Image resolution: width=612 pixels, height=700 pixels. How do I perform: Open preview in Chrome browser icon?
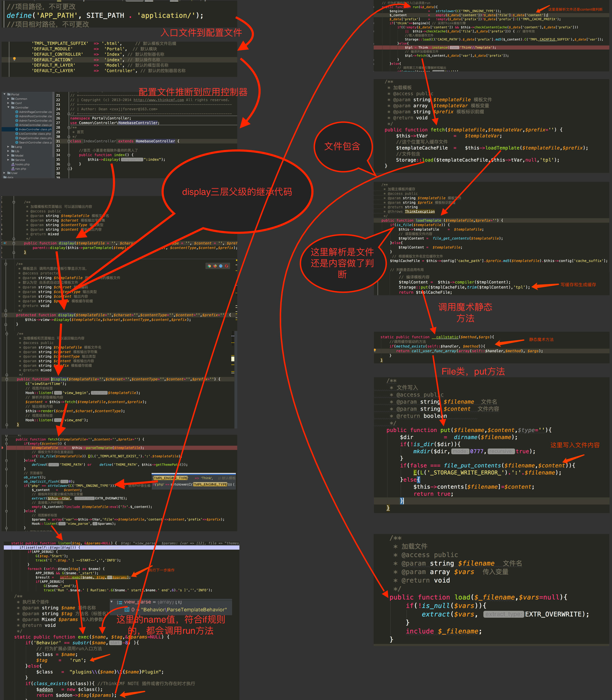[209, 266]
